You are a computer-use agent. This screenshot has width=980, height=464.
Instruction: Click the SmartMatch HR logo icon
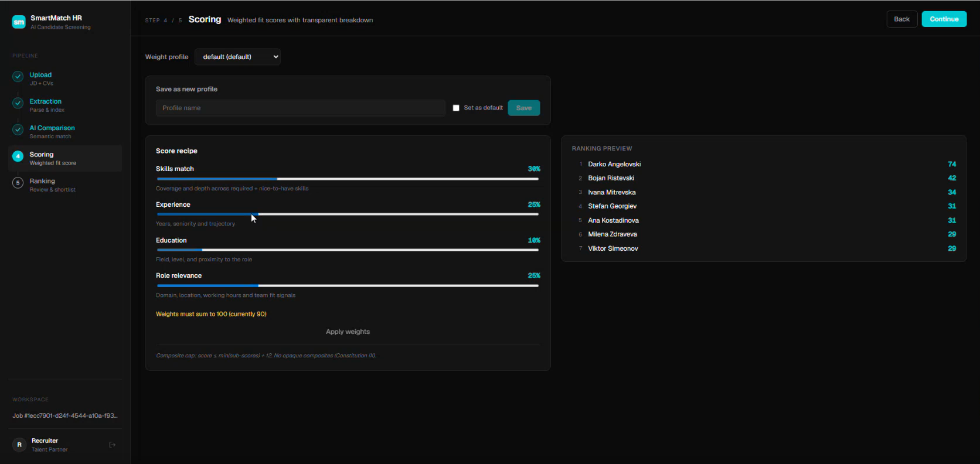19,22
